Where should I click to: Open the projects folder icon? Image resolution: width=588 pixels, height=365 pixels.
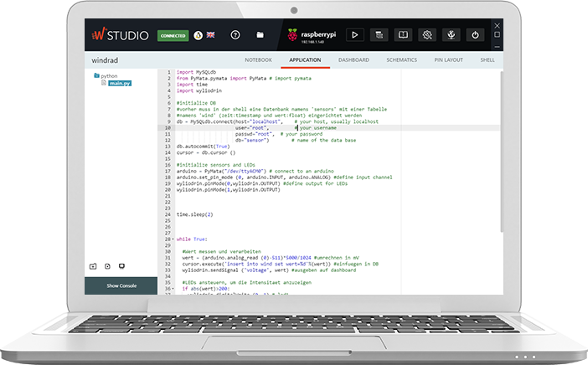pos(260,35)
